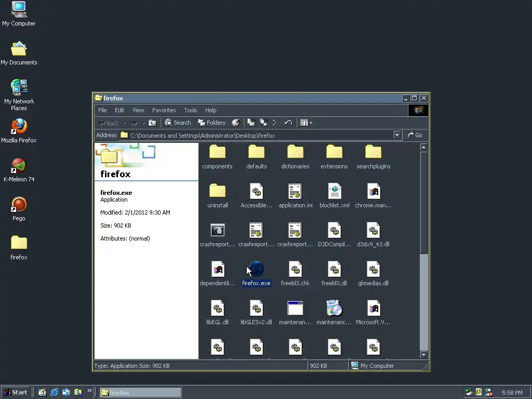This screenshot has width=532, height=399.
Task: Select the gkmedias.dll file
Action: point(373,274)
